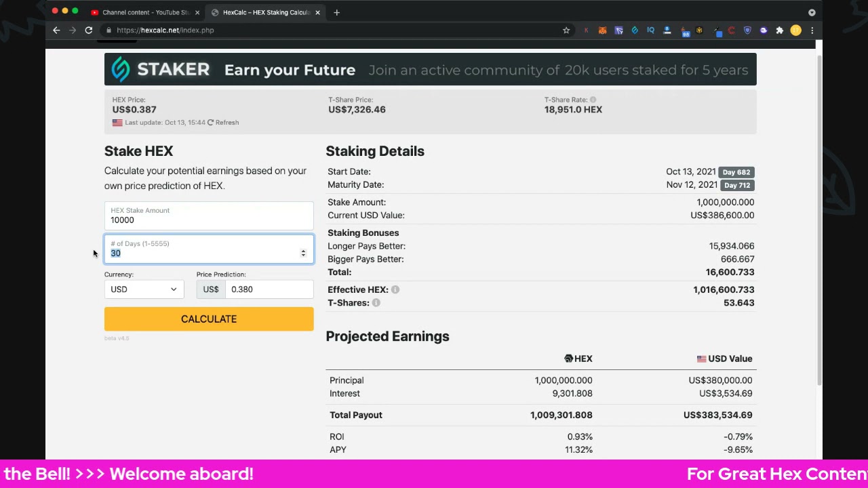Click the HEX Stake Amount field
Image resolution: width=868 pixels, height=488 pixels.
pyautogui.click(x=209, y=216)
